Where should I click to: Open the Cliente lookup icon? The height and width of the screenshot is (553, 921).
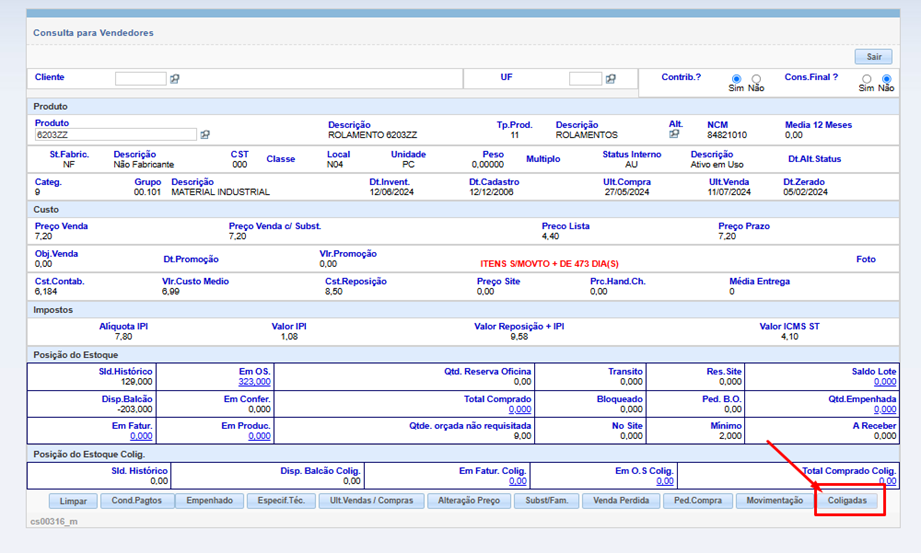click(x=175, y=79)
